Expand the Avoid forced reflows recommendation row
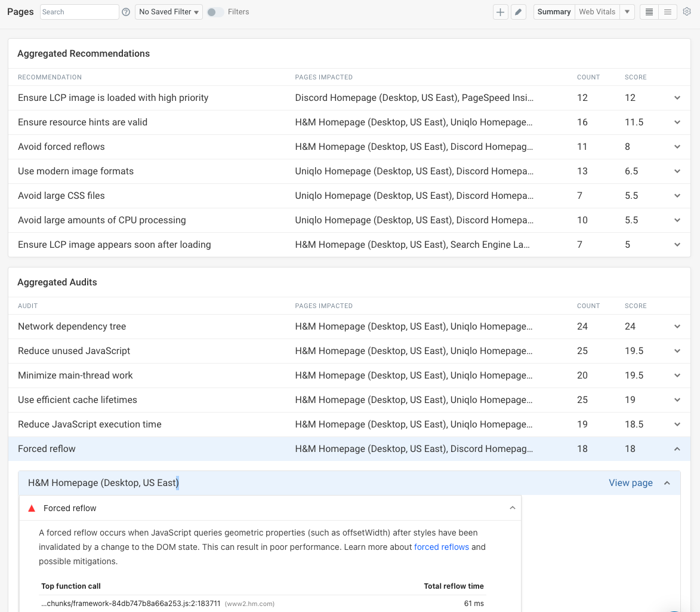Image resolution: width=700 pixels, height=612 pixels. 677,147
